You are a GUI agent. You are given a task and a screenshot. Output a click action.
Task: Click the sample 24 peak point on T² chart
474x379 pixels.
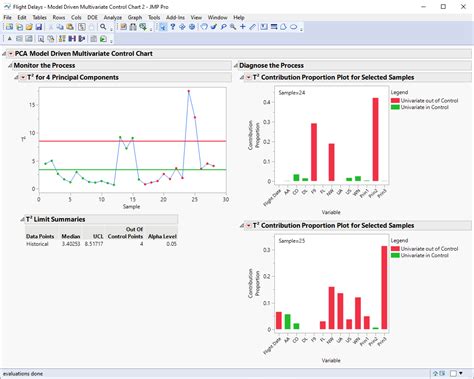tap(189, 91)
